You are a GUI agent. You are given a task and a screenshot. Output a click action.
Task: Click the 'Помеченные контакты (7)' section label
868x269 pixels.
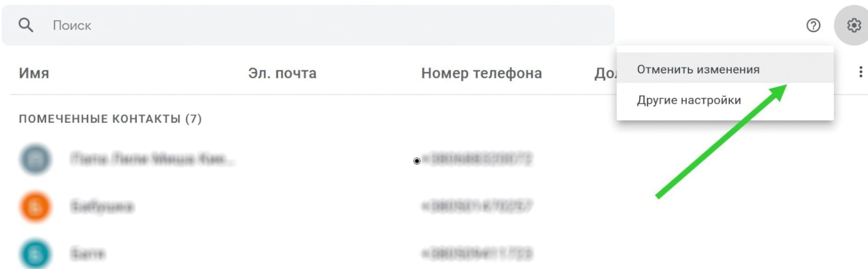[110, 119]
